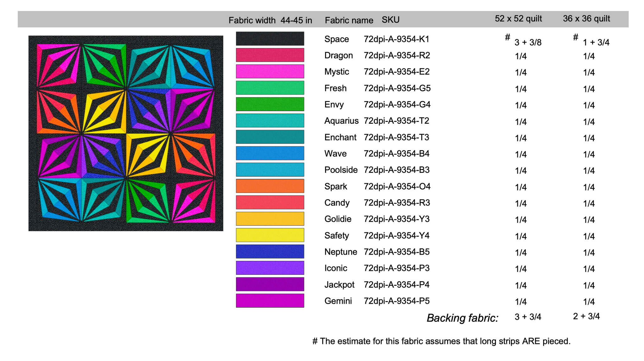
Task: Click the SKU '72dpi-A-9354-G5'
Action: [x=397, y=88]
